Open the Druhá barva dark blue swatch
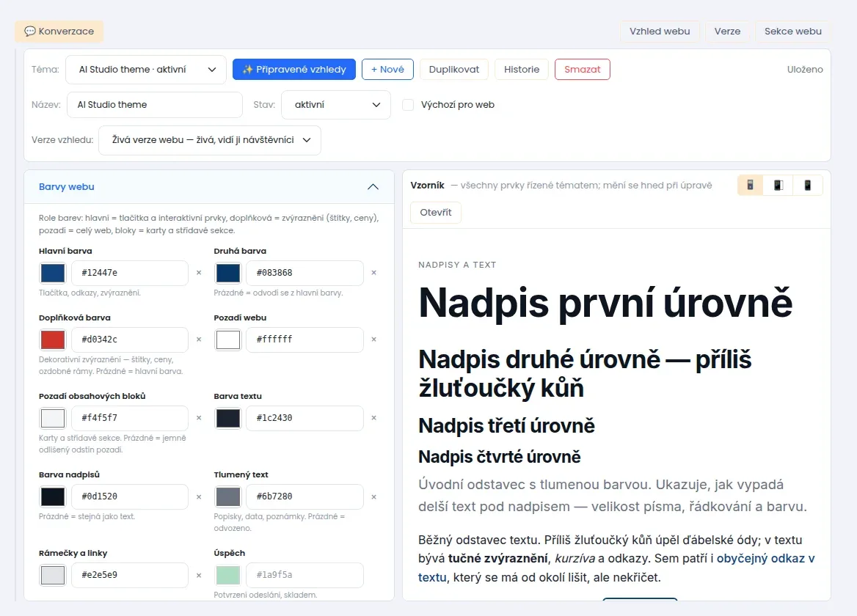The image size is (857, 616). tap(228, 273)
